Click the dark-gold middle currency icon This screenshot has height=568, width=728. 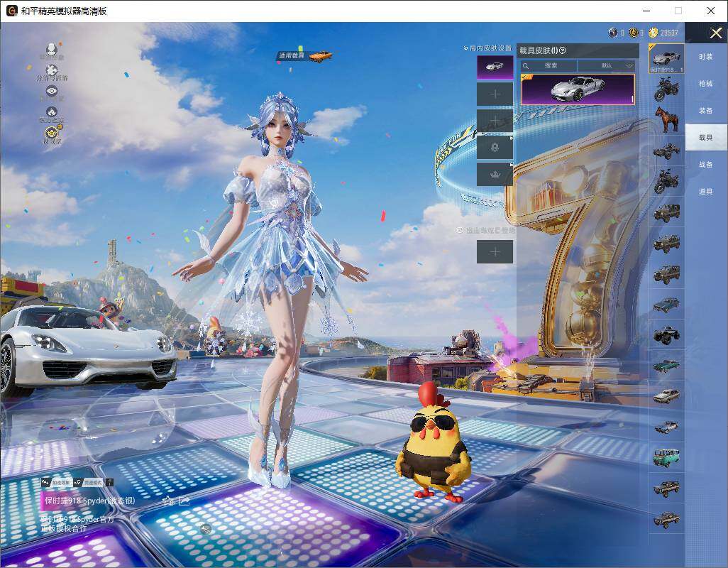(x=634, y=33)
